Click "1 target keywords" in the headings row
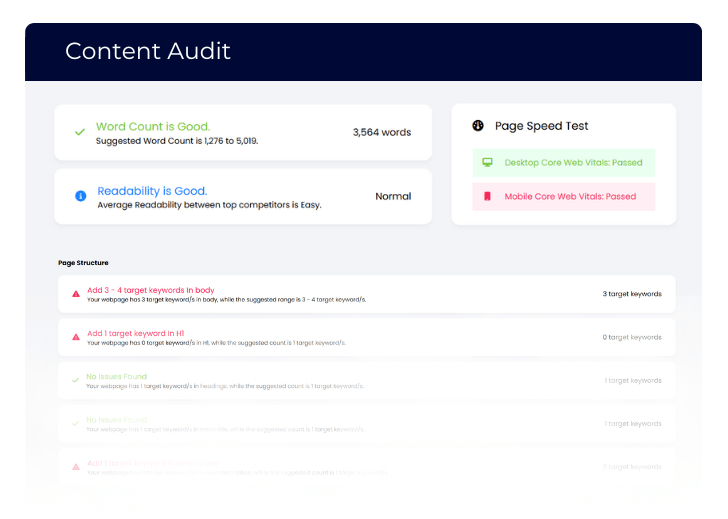 pos(633,380)
